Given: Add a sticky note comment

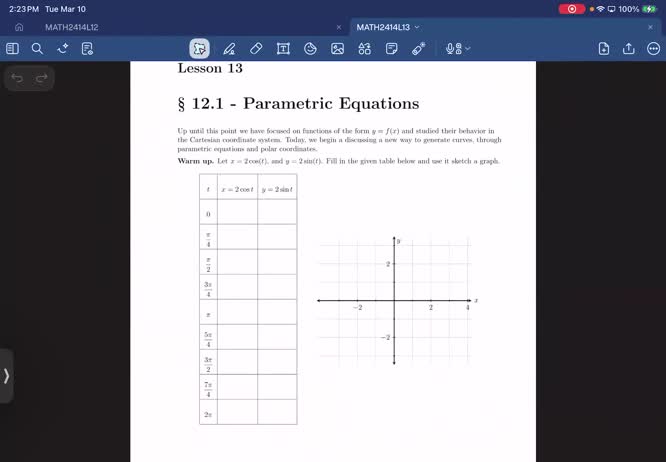Looking at the screenshot, I should point(392,48).
